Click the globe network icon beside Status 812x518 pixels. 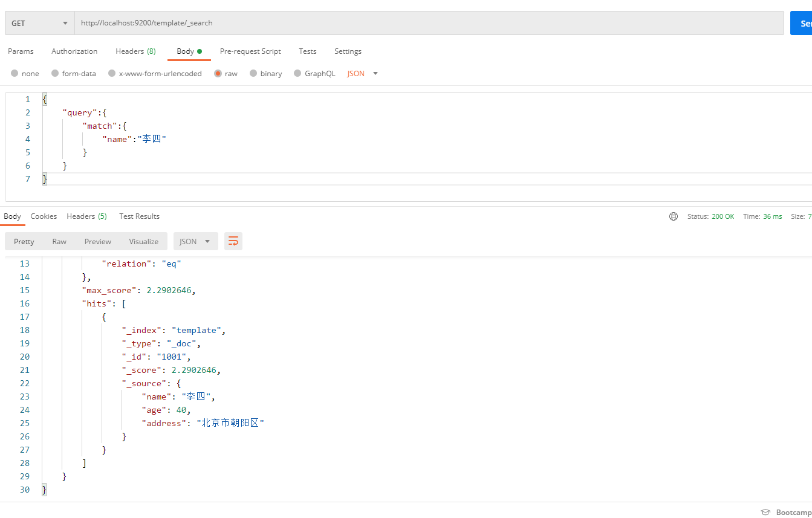(674, 216)
